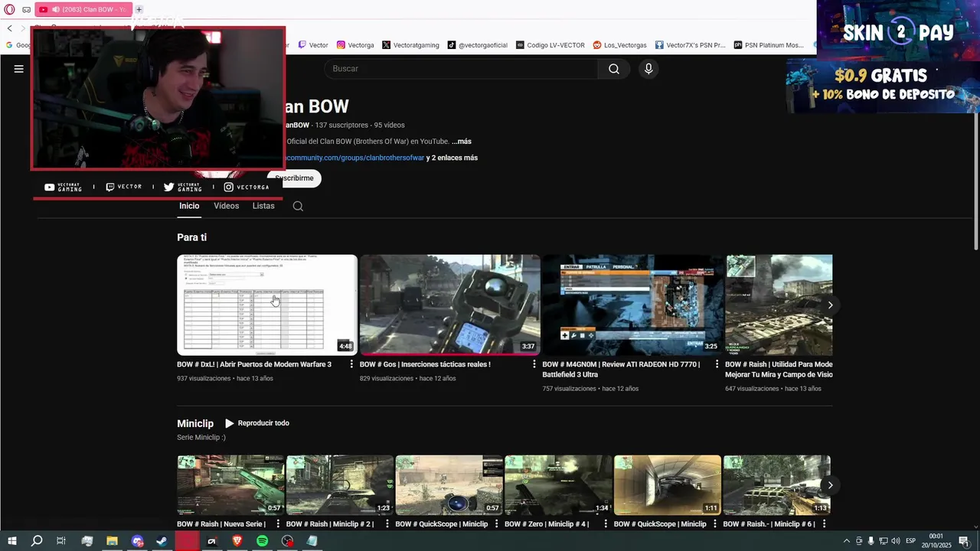Open a new browser tab with plus
This screenshot has width=980, height=551.
tap(139, 9)
